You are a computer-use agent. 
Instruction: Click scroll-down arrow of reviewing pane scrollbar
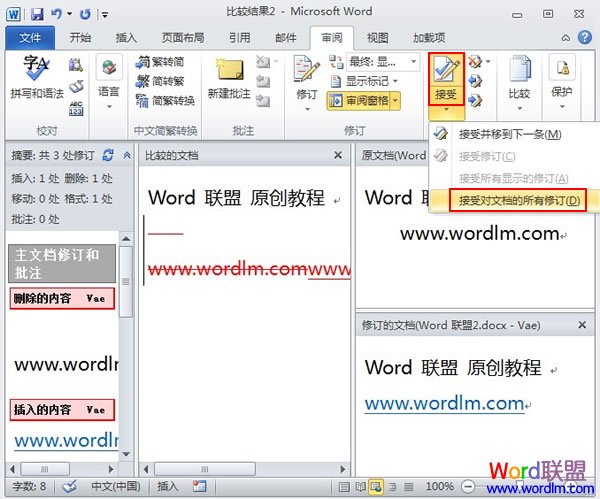[x=126, y=455]
